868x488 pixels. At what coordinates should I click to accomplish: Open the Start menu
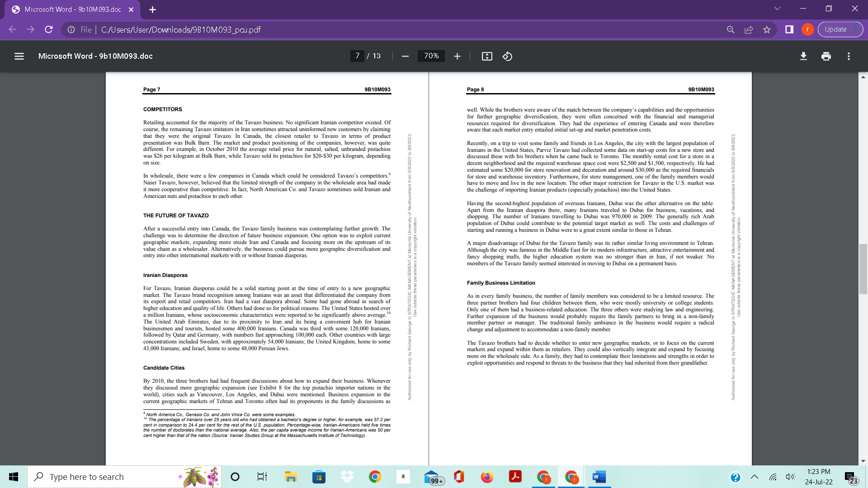pyautogui.click(x=13, y=477)
